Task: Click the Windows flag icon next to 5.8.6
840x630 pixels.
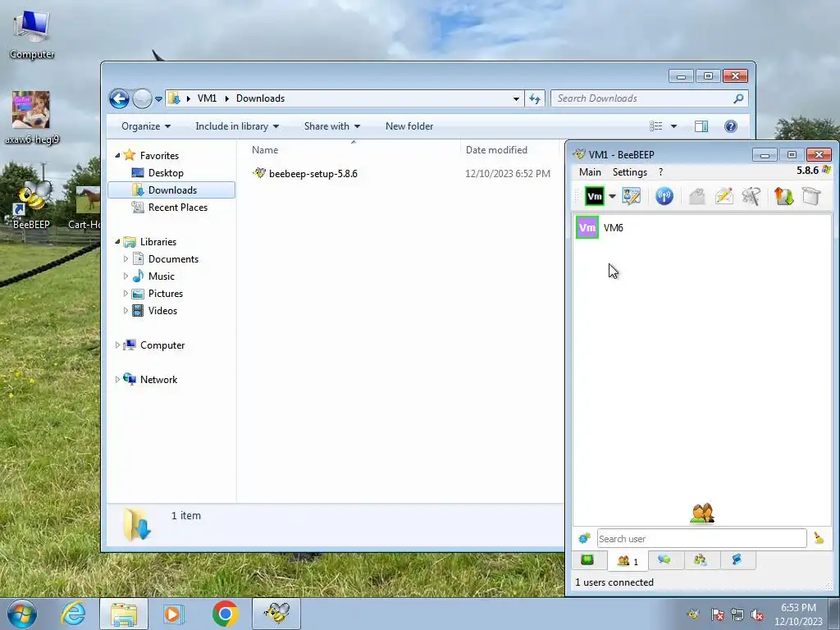Action: [826, 171]
